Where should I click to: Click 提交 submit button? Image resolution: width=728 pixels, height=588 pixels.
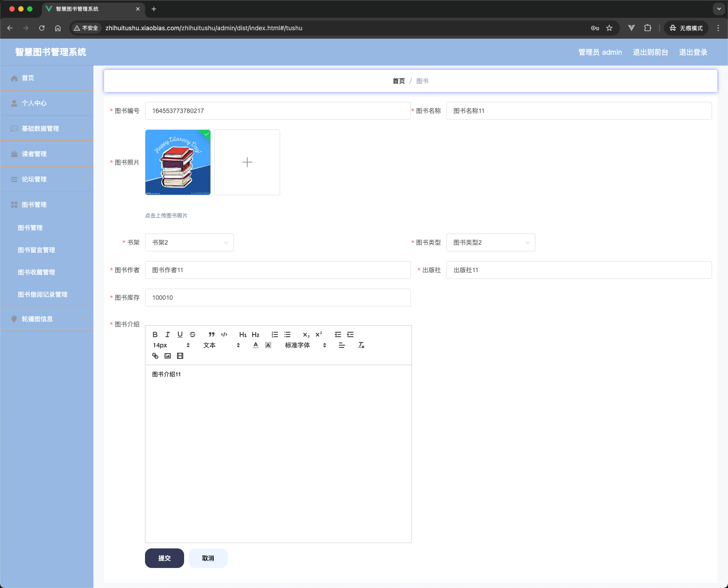pyautogui.click(x=165, y=558)
